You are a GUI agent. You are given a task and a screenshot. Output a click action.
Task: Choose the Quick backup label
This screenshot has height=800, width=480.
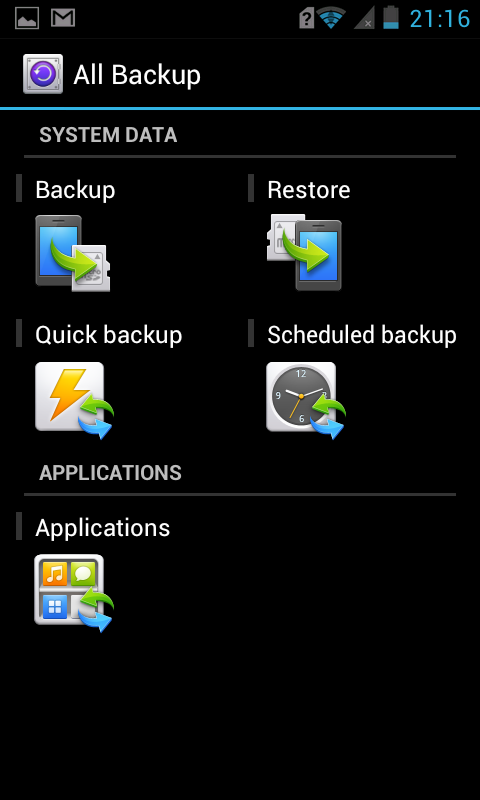coord(109,335)
